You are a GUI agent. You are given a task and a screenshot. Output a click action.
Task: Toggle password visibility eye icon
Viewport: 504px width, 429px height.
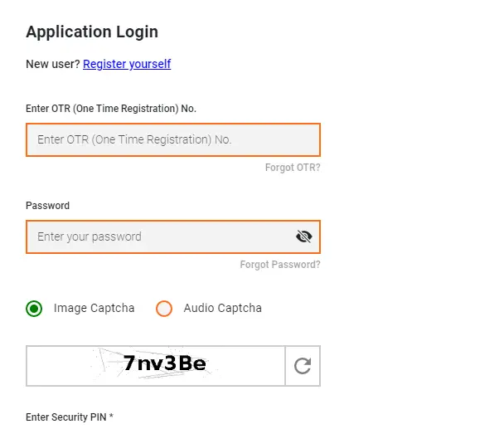pos(303,236)
